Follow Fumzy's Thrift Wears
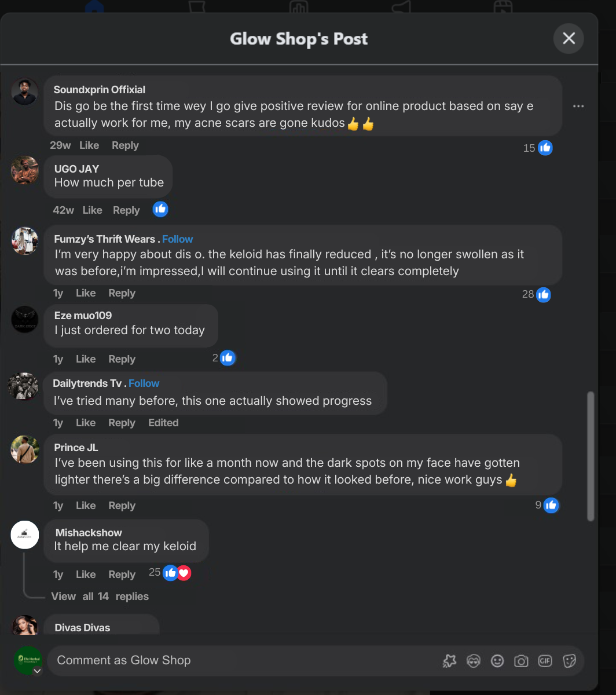616x695 pixels. (177, 239)
